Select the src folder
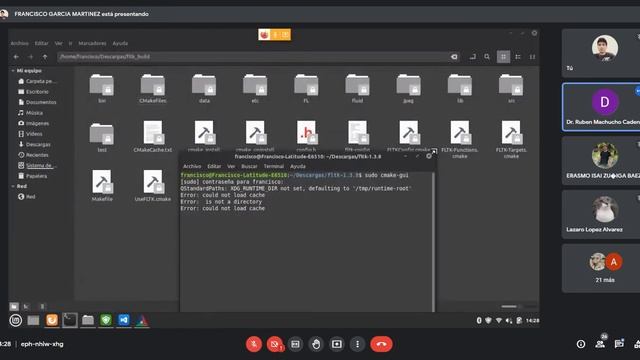640x360 pixels. 511,88
